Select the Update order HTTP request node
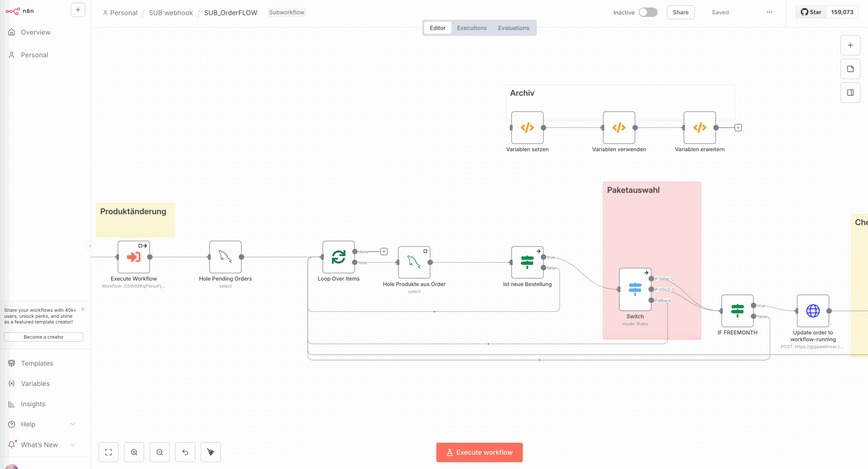Screen dimensions: 868x469 [x=813, y=311]
